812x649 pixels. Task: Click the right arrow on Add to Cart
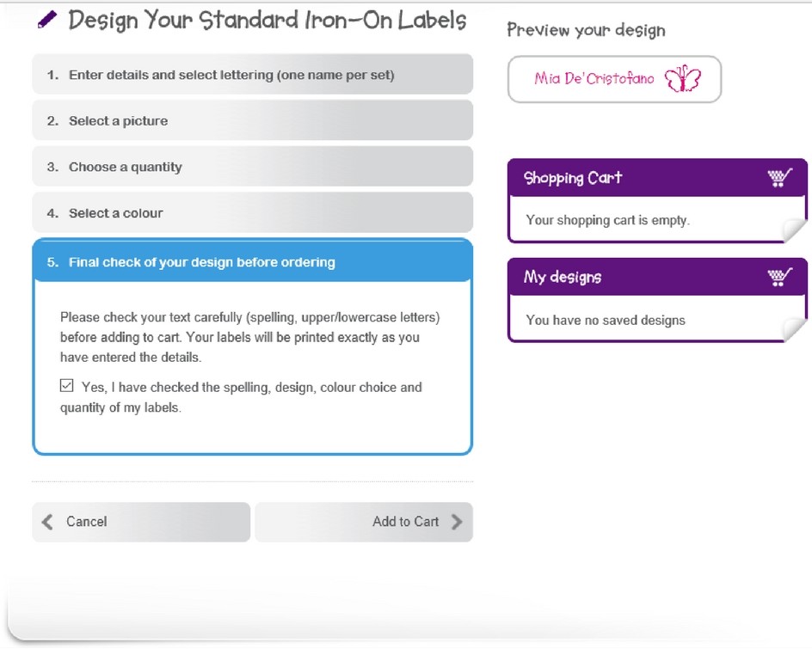click(457, 522)
